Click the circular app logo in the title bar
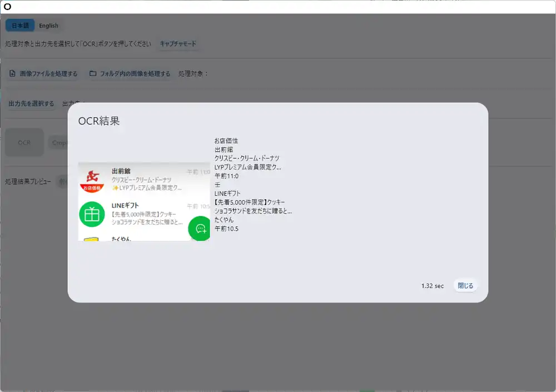 7,6
